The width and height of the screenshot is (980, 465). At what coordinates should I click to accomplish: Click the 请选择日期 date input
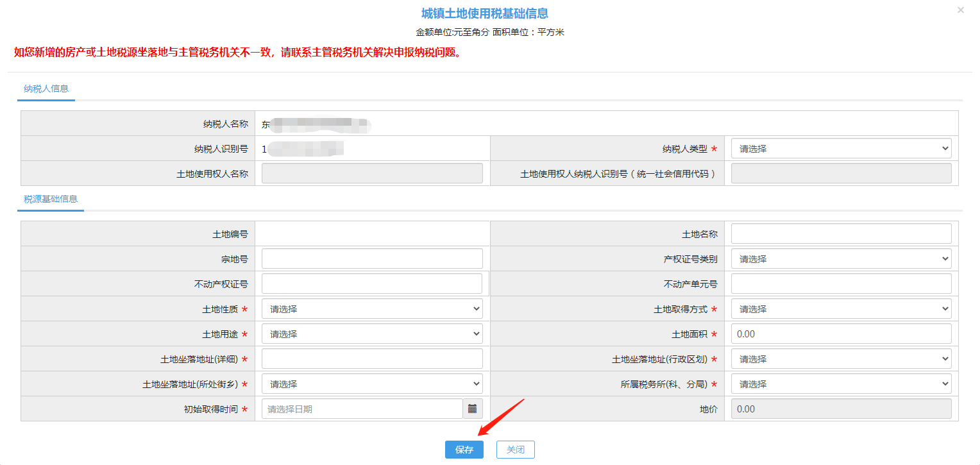click(x=362, y=409)
